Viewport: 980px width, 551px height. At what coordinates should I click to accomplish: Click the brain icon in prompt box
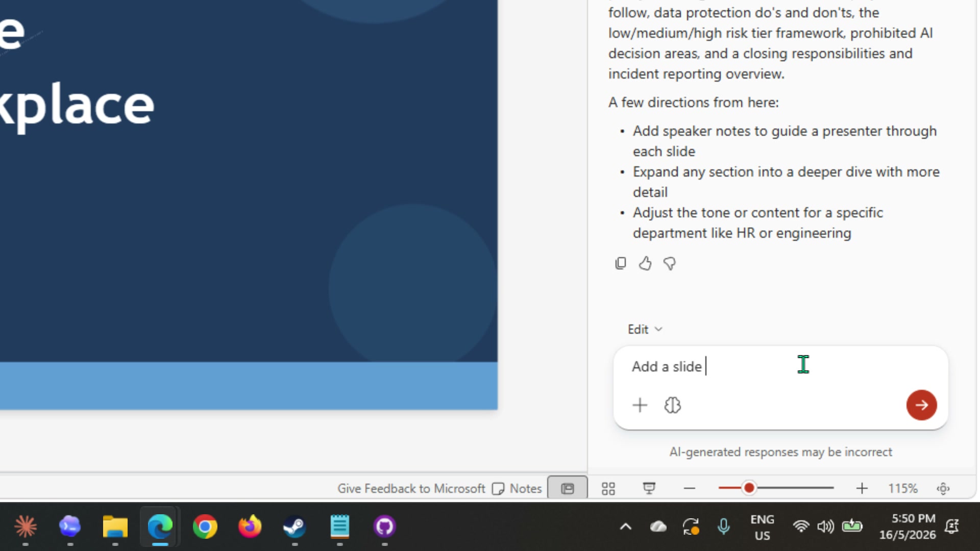click(x=673, y=405)
